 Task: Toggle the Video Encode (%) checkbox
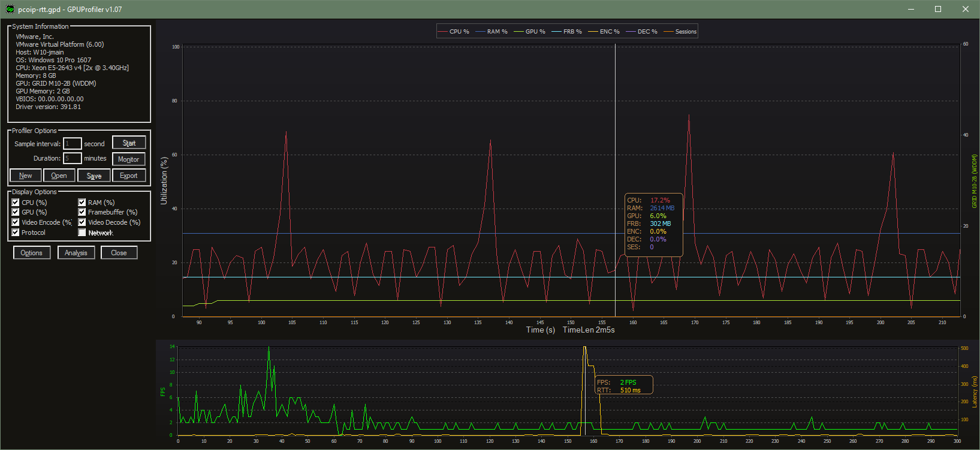(x=16, y=222)
